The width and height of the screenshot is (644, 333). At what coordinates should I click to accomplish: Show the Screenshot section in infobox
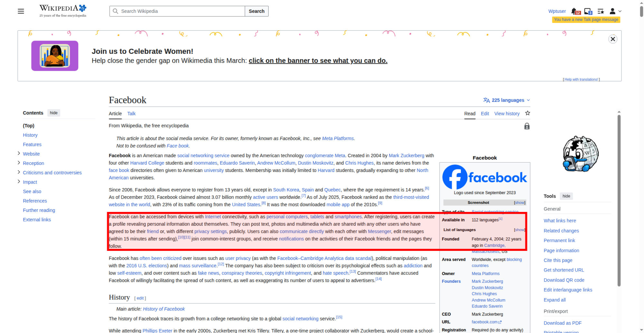tap(519, 203)
